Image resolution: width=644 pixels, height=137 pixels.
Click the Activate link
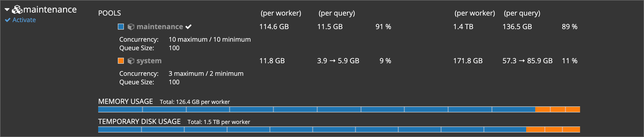[x=24, y=20]
